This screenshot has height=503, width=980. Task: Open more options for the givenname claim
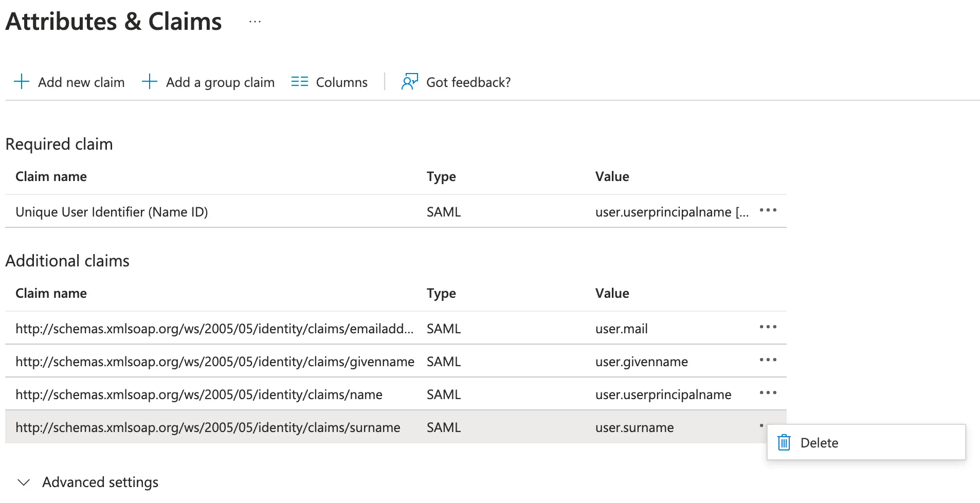click(x=768, y=360)
